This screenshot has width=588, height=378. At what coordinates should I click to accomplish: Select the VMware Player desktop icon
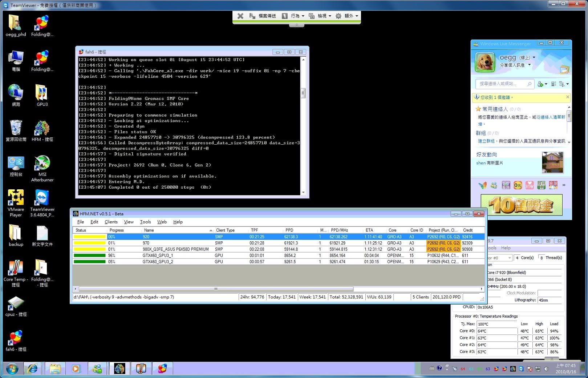click(x=16, y=203)
